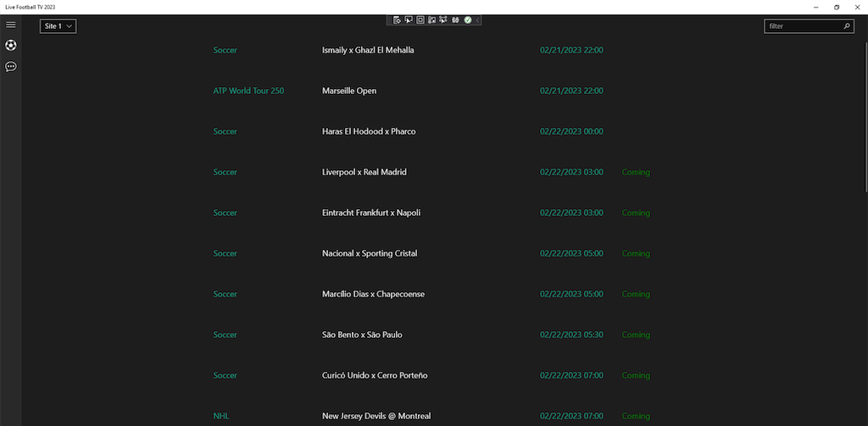Select the Marseille Open event

(349, 91)
